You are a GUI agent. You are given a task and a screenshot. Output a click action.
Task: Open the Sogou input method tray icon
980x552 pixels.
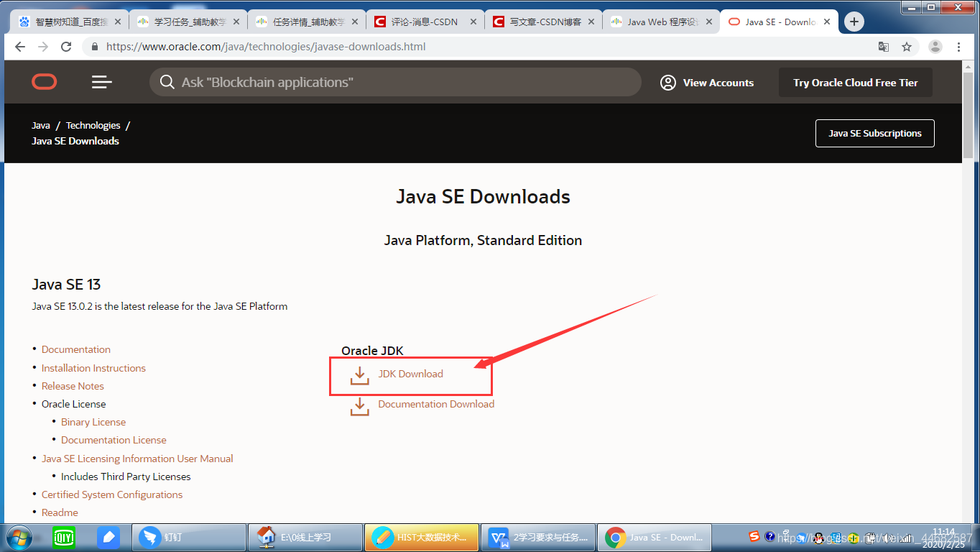pyautogui.click(x=754, y=536)
